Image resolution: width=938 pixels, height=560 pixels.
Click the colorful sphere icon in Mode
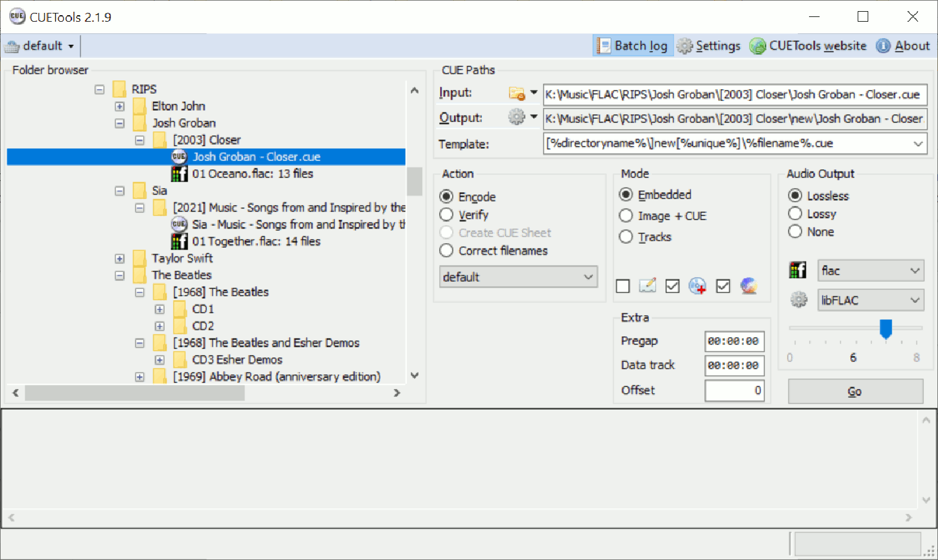tap(749, 285)
